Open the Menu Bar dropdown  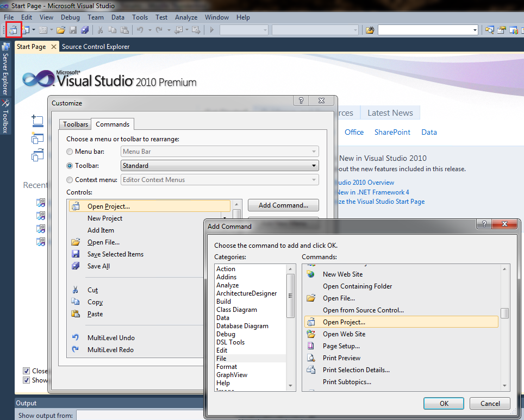coord(220,152)
